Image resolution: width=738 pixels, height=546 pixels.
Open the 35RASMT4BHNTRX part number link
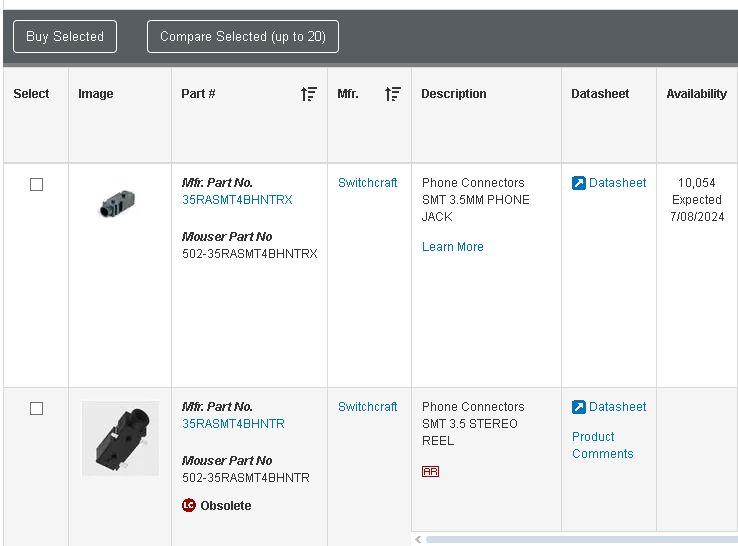pyautogui.click(x=237, y=200)
